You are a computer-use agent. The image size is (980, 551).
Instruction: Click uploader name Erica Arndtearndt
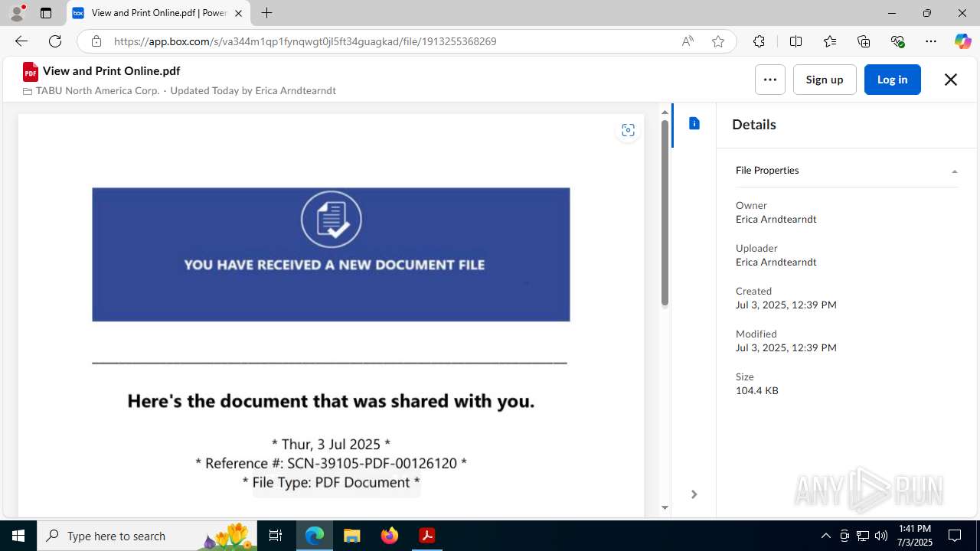click(x=776, y=262)
